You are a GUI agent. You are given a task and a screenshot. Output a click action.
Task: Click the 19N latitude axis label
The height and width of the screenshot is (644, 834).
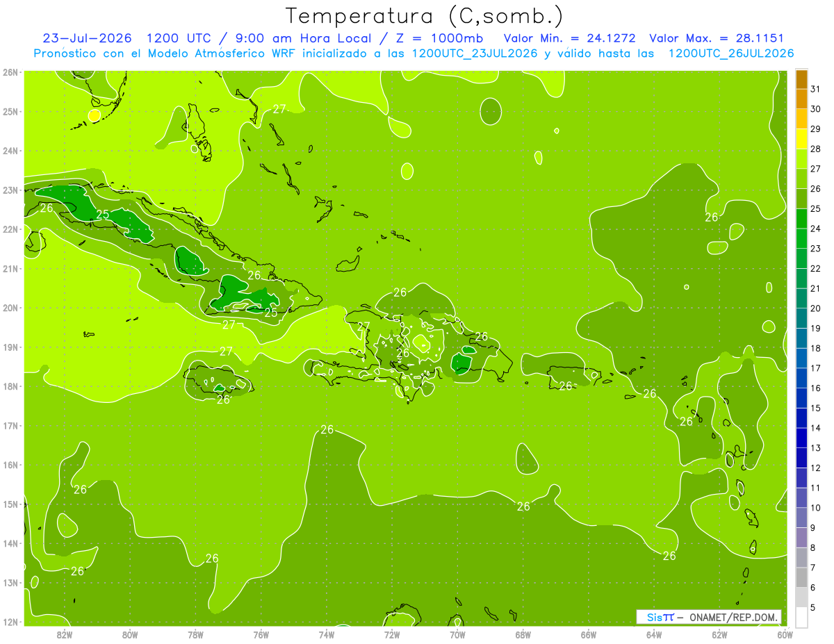click(x=10, y=347)
